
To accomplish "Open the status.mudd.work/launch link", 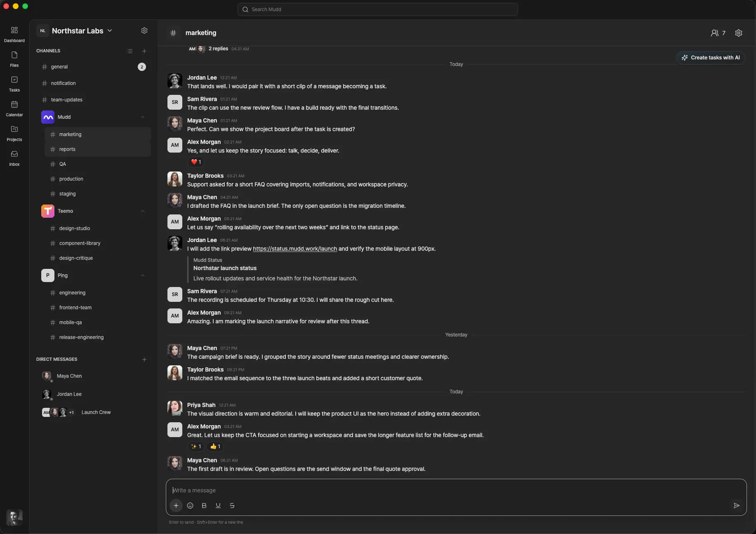I will pyautogui.click(x=295, y=249).
